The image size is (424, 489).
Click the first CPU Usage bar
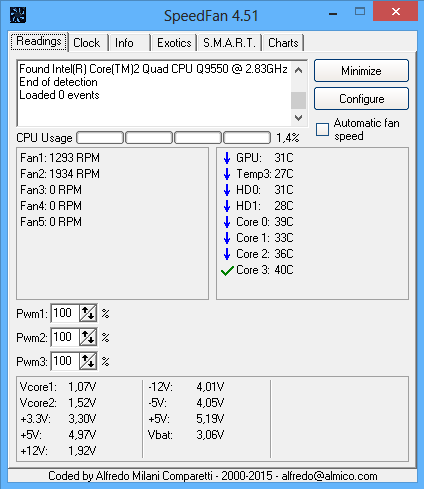click(x=100, y=138)
